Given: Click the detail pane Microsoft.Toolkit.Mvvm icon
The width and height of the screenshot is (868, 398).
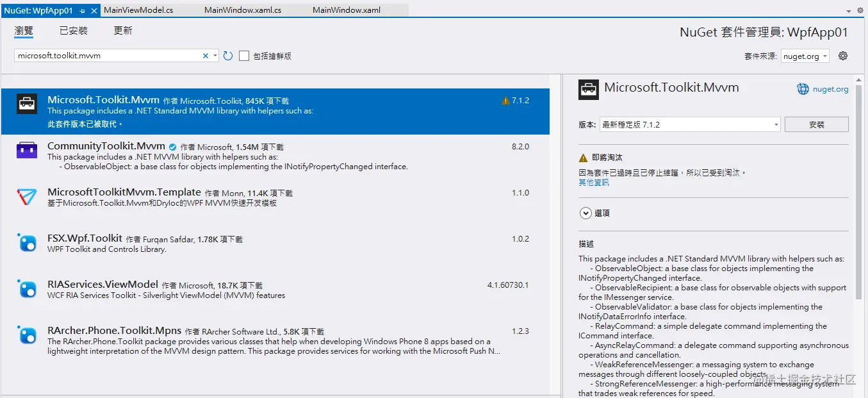Looking at the screenshot, I should [x=589, y=89].
